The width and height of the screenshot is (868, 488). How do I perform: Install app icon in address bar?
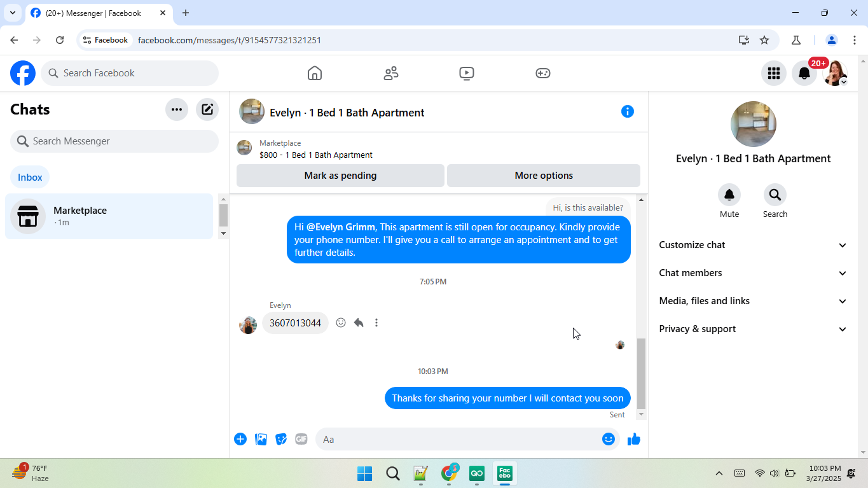744,40
